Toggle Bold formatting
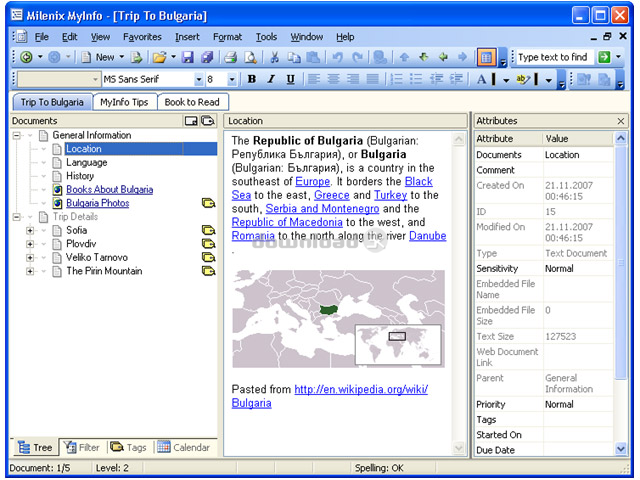Image resolution: width=640 pixels, height=480 pixels. [x=252, y=79]
